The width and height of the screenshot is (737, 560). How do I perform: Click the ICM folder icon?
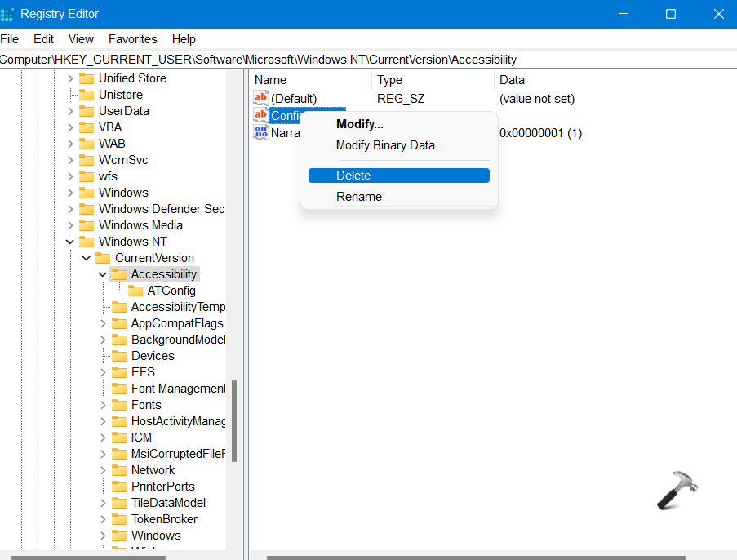pyautogui.click(x=119, y=438)
